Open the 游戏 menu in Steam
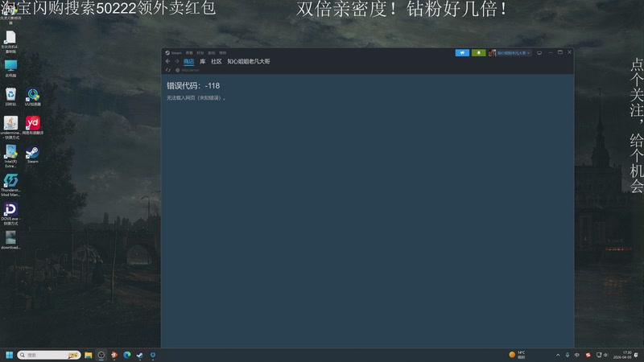 [211, 53]
